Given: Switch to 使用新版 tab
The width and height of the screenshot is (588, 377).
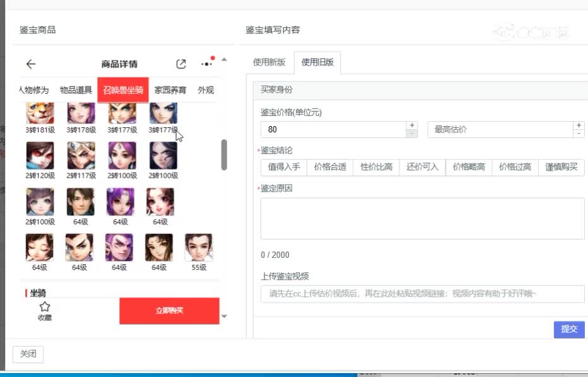Looking at the screenshot, I should coord(269,62).
